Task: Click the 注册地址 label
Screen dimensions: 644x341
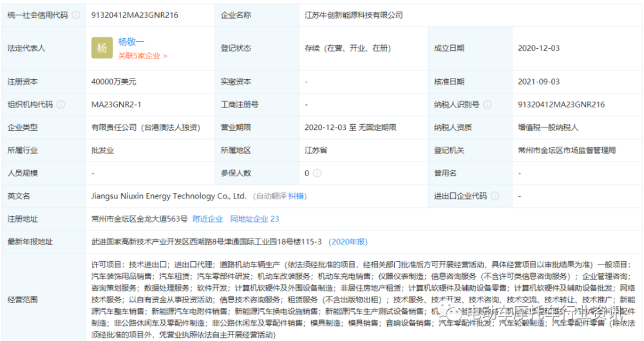Action: pyautogui.click(x=23, y=219)
